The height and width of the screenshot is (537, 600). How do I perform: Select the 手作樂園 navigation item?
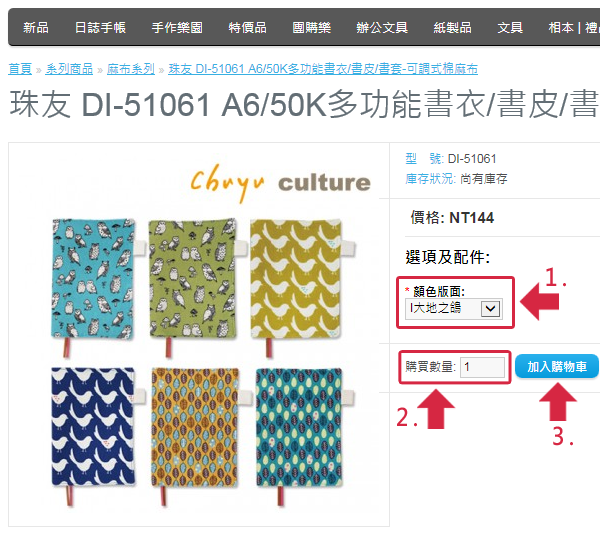[x=177, y=28]
